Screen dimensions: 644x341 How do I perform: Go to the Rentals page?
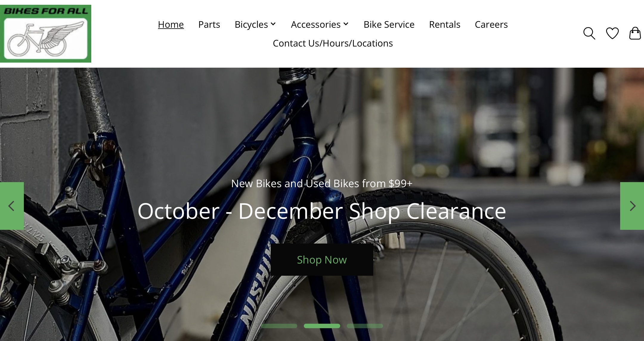[x=445, y=24]
